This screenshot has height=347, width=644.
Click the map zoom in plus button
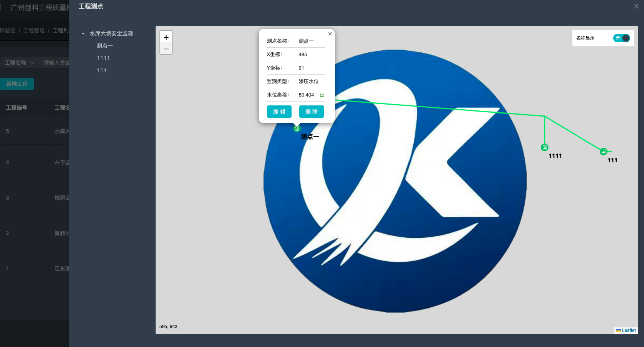click(x=166, y=37)
